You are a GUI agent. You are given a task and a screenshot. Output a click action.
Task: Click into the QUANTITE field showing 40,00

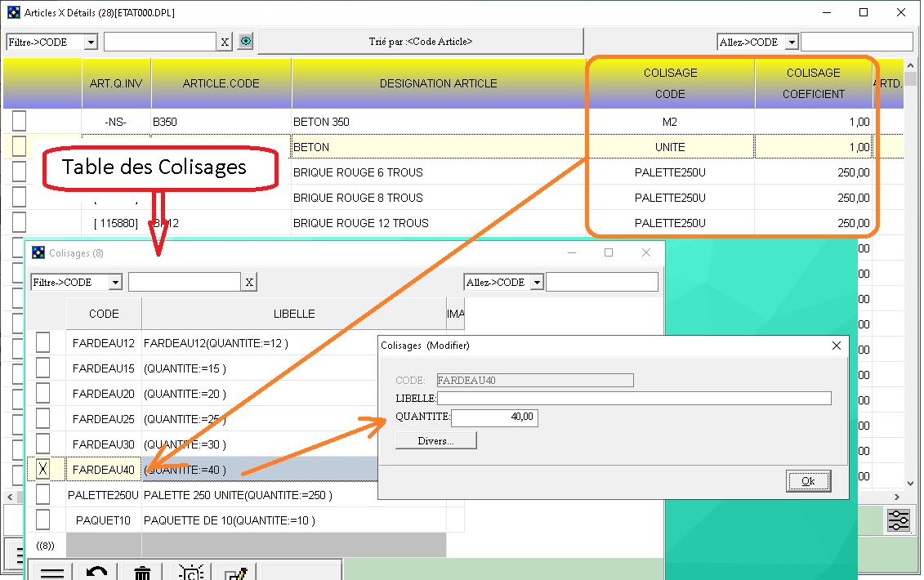coord(494,417)
